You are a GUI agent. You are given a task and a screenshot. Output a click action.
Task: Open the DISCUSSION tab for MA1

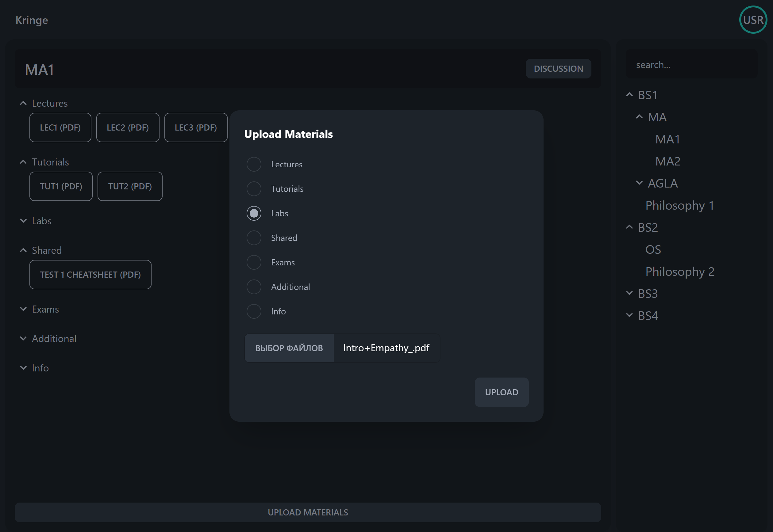tap(559, 69)
